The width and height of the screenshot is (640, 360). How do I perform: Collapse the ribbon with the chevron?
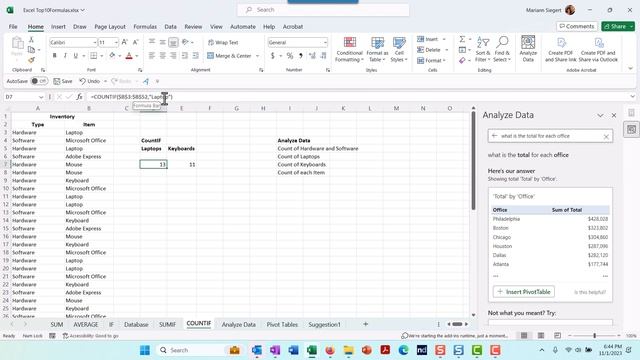(630, 69)
